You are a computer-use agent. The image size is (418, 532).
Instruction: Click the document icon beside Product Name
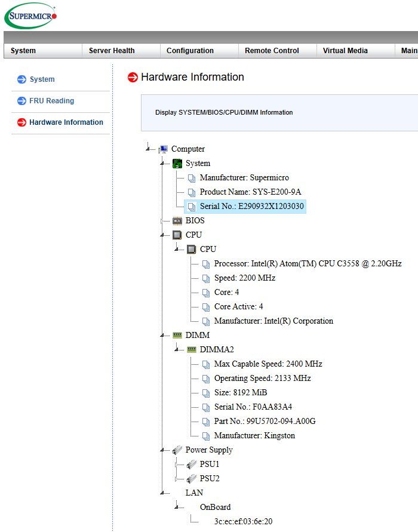click(192, 192)
